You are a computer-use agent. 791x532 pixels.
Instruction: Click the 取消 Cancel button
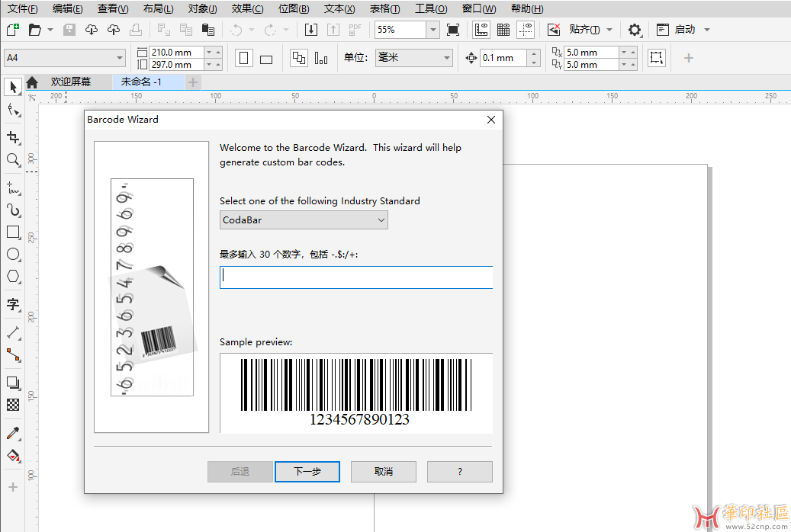[384, 472]
